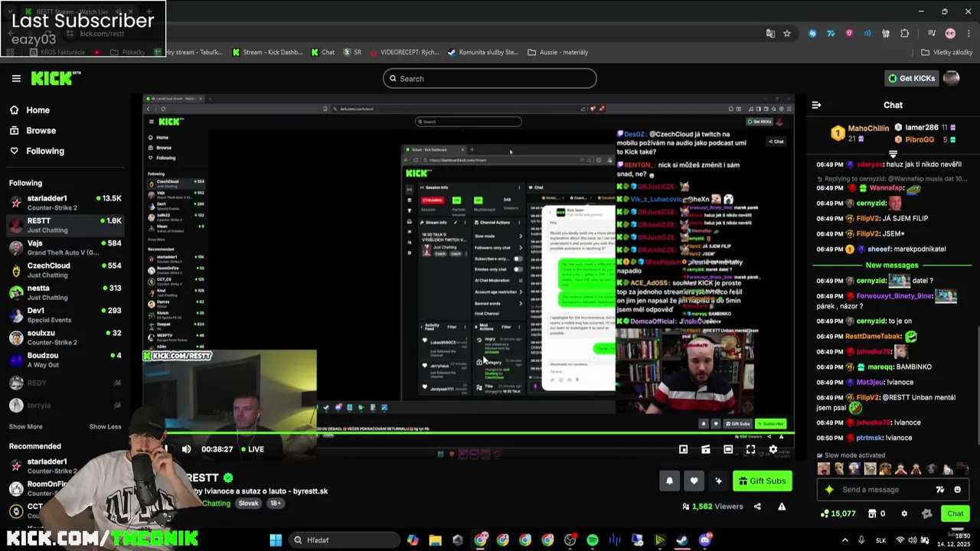Open the user avatar account menu
980x551 pixels.
click(x=952, y=78)
